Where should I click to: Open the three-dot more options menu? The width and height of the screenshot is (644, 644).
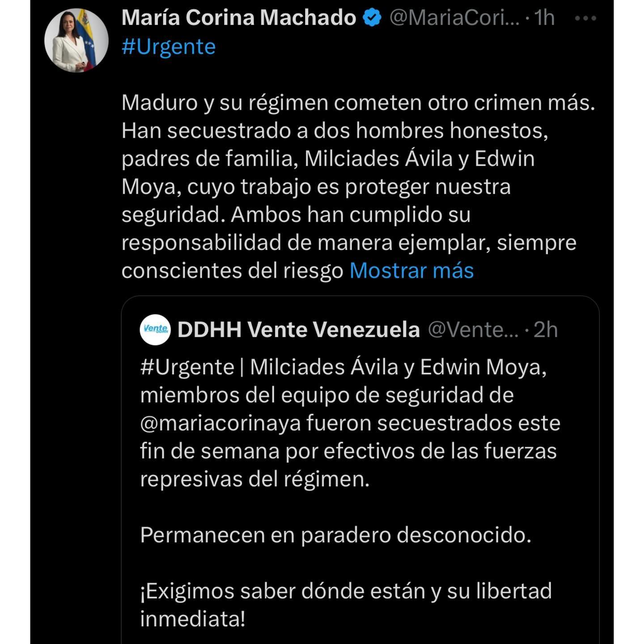tap(585, 18)
